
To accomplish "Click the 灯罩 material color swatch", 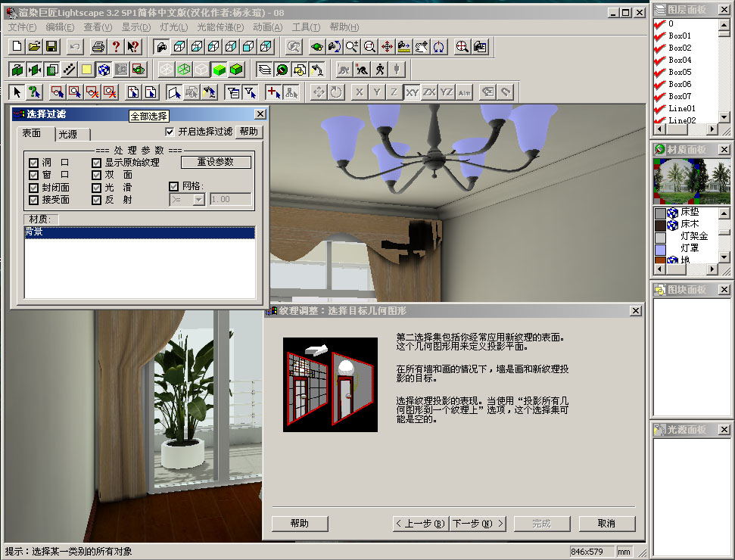I will pyautogui.click(x=661, y=249).
